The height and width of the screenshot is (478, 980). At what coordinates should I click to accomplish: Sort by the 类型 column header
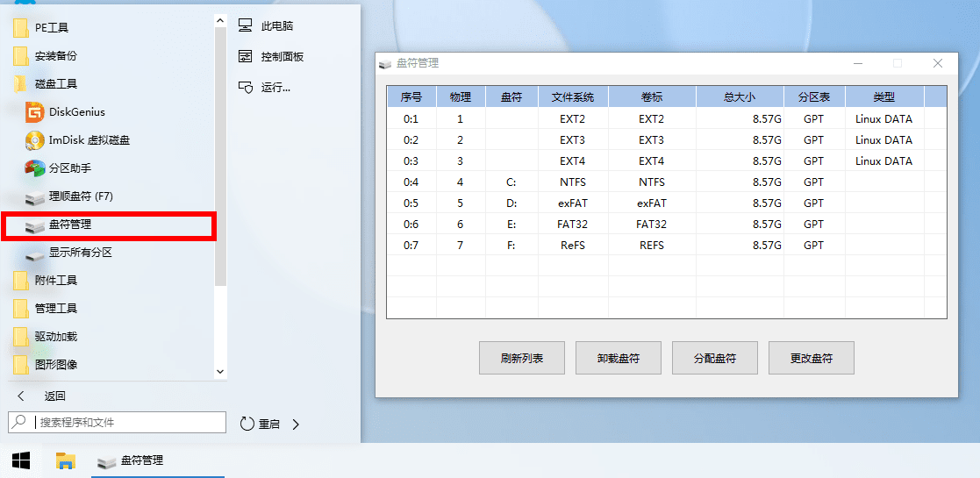[x=884, y=97]
